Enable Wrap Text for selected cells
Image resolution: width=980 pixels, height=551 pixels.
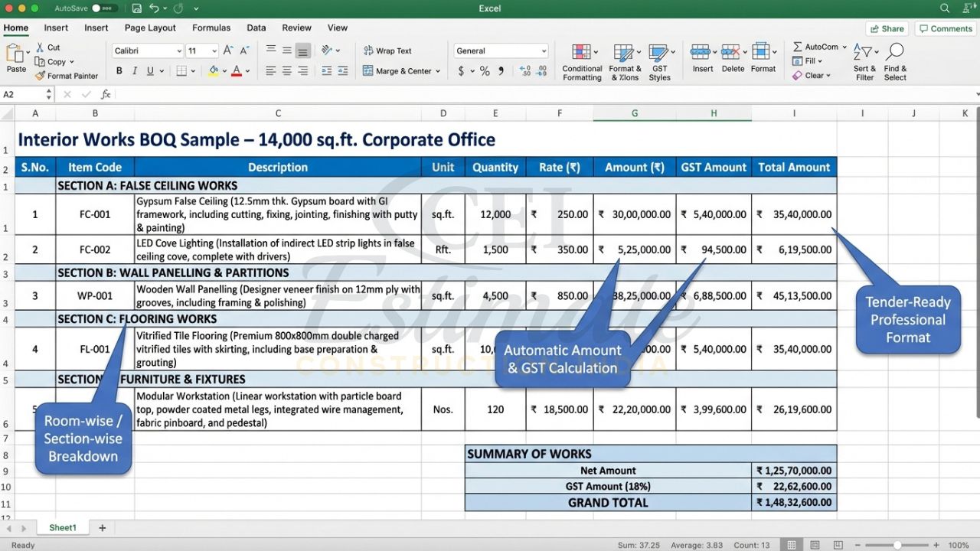coord(393,51)
